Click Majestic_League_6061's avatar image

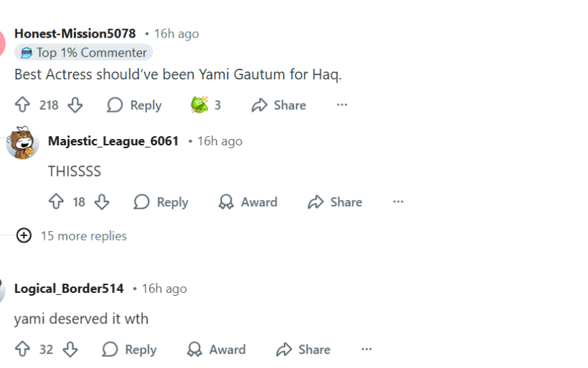coord(22,143)
